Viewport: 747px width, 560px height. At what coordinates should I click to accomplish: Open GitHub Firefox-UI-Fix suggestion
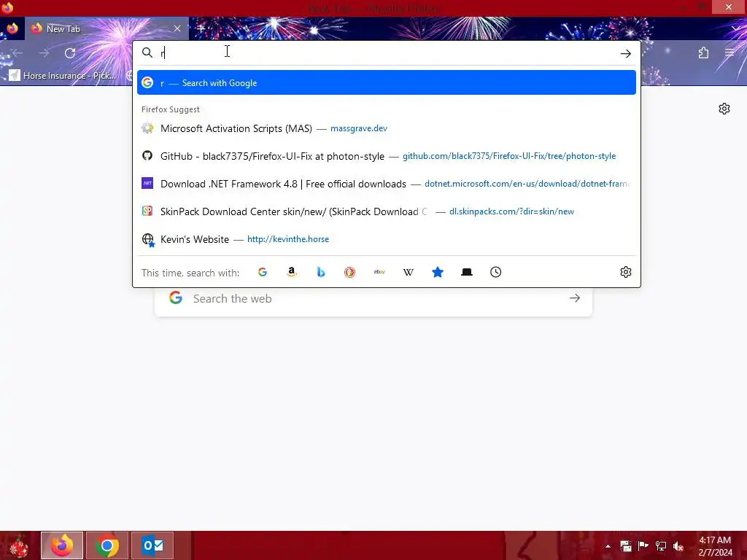[x=387, y=156]
